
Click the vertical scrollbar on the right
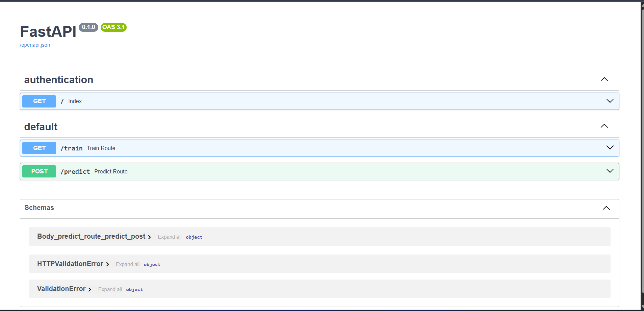(642, 152)
